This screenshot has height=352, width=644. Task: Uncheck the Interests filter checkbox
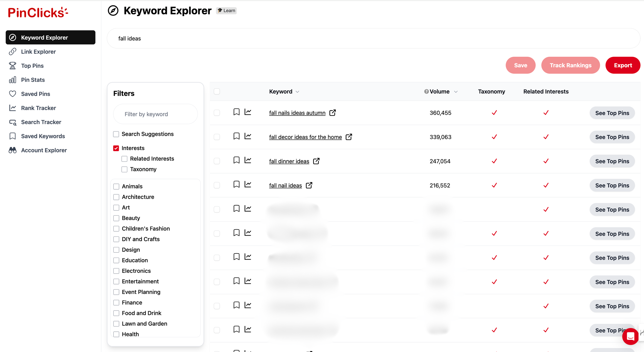pos(116,148)
